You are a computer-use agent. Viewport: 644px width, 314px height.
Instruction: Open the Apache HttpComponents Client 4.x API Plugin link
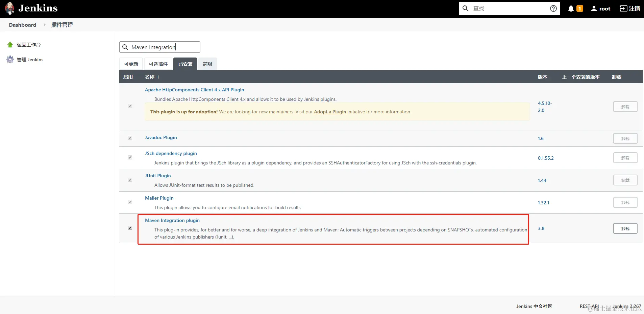tap(195, 90)
